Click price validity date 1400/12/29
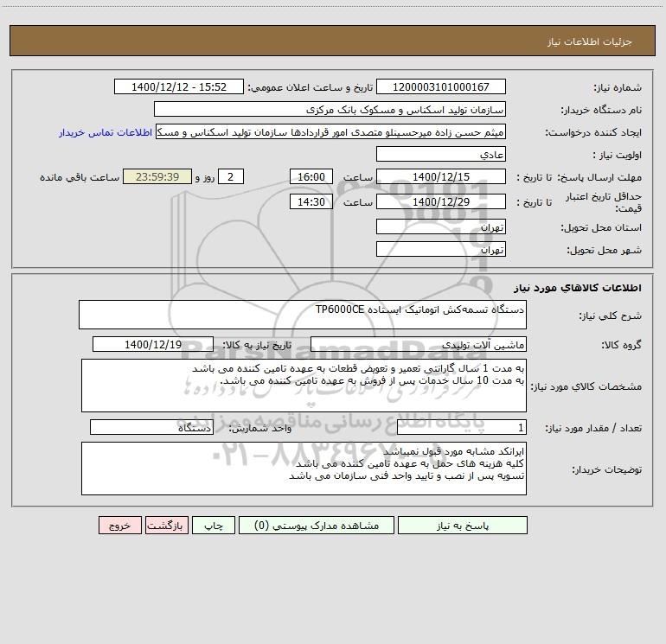This screenshot has width=666, height=644. tap(441, 201)
